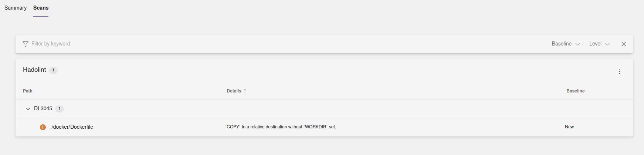Sort by the Details column header
This screenshot has height=155, width=644.
pos(234,91)
